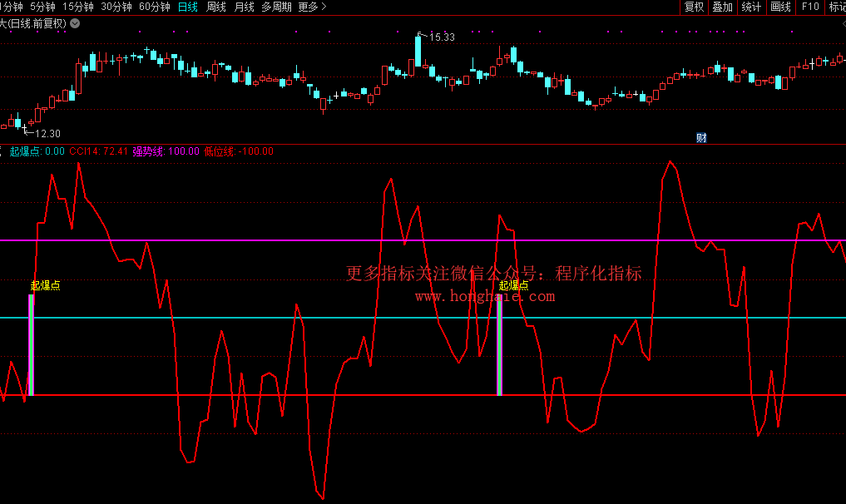
Task: Switch to 5分钟 period tab
Action: [x=43, y=7]
